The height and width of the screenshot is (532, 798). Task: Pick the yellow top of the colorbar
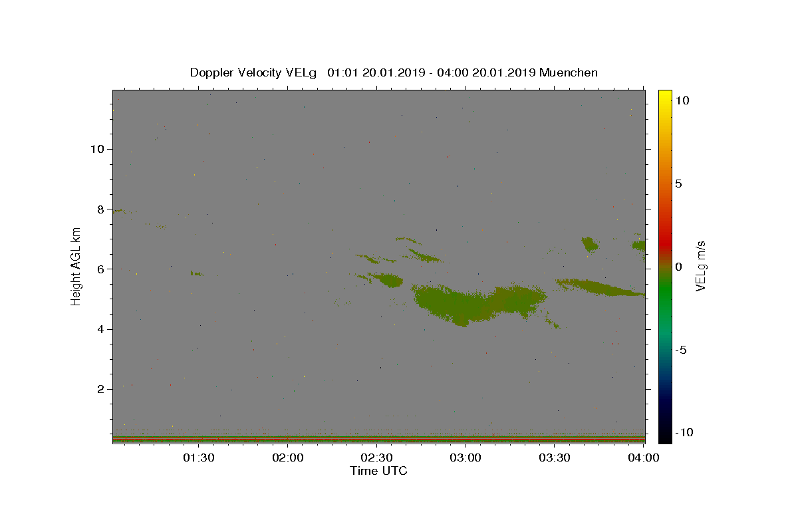[x=665, y=98]
